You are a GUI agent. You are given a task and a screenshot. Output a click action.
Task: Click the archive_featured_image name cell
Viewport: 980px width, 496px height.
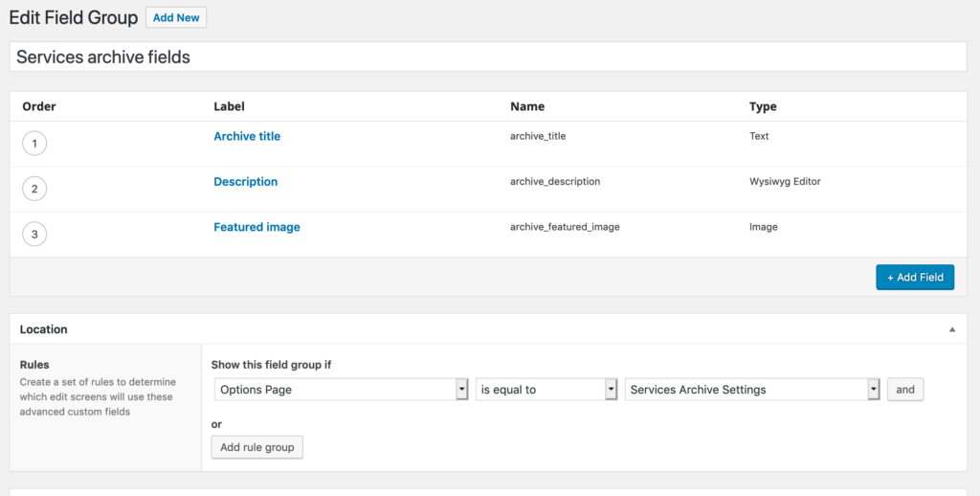565,227
